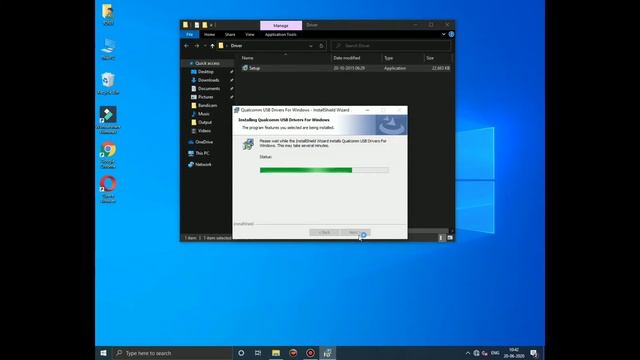This screenshot has width=640, height=360.
Task: Select the Filmora shortcut on the desktop
Action: click(x=108, y=120)
